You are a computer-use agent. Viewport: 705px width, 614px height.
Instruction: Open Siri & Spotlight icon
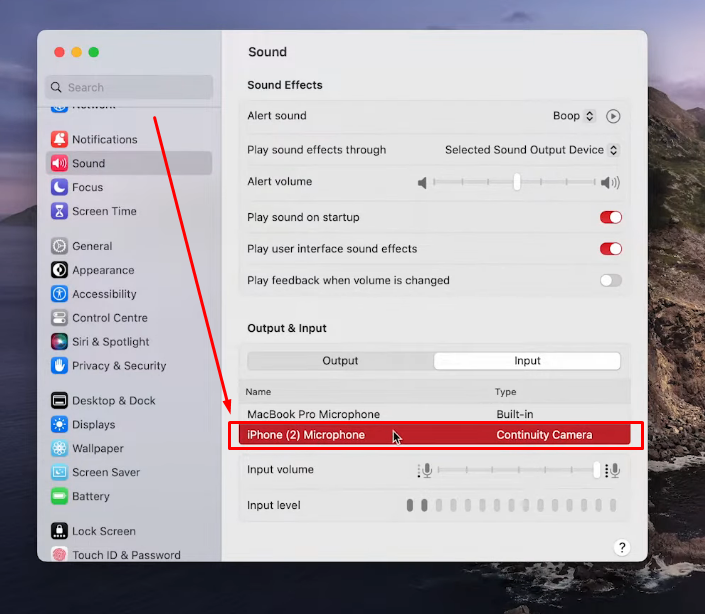point(59,342)
